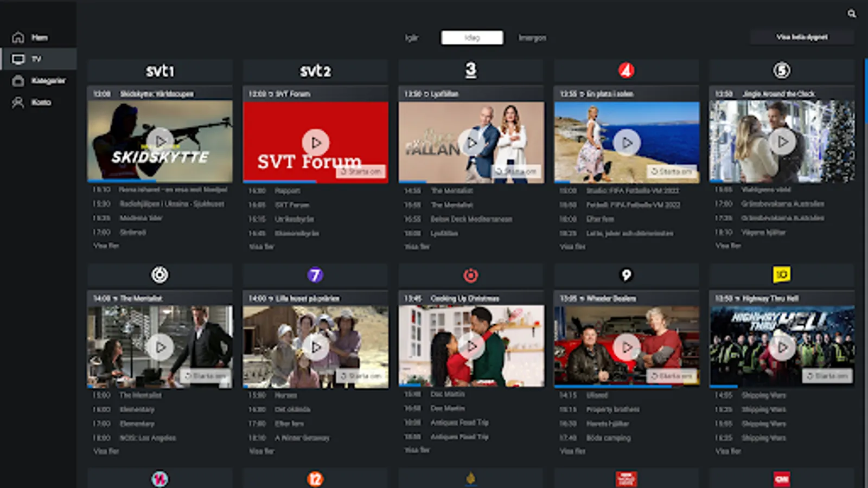The width and height of the screenshot is (868, 488).
Task: Play Skidskytte on SVT1
Action: pos(160,142)
